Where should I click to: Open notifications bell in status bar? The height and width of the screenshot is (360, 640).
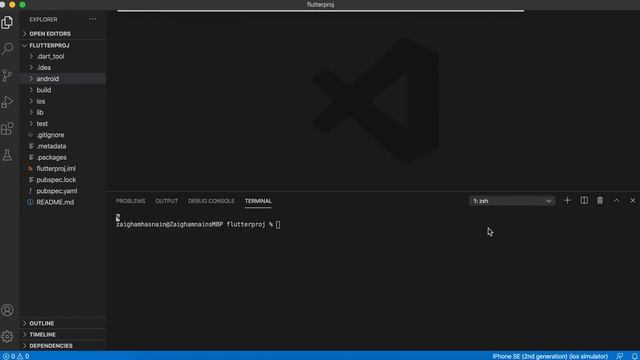634,356
